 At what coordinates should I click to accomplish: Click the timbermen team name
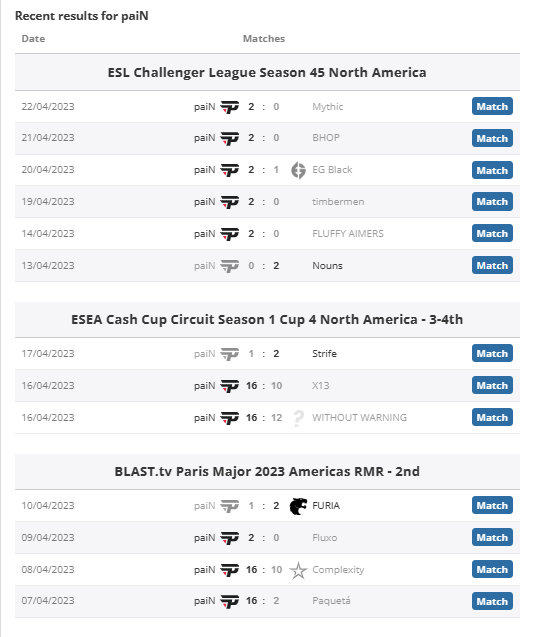pos(338,202)
